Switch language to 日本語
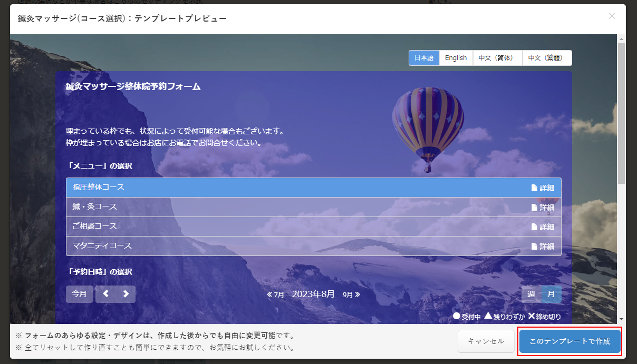The width and height of the screenshot is (637, 364). click(x=423, y=58)
